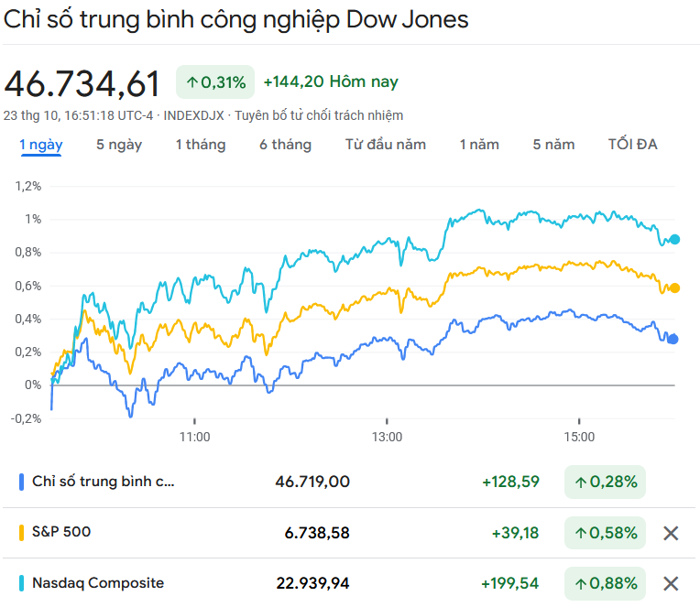Image resolution: width=700 pixels, height=607 pixels.
Task: Click the Nasdaq 0,88% change badge
Action: (605, 583)
